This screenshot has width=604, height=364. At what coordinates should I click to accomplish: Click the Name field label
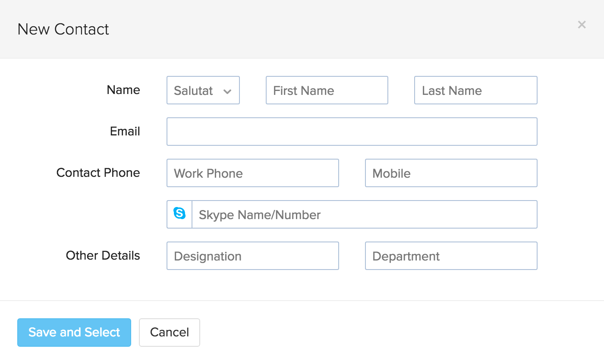(x=123, y=90)
